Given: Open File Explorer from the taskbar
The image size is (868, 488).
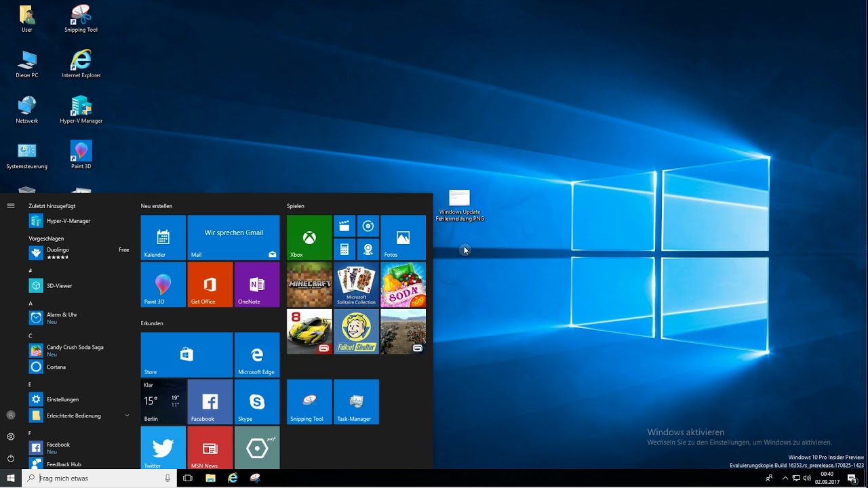Looking at the screenshot, I should (x=211, y=478).
